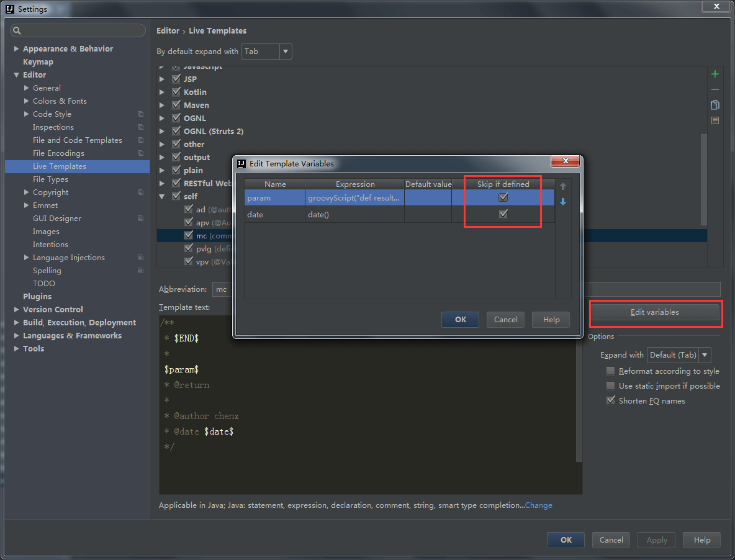Expand the Version Control node
The image size is (735, 560).
coord(16,309)
